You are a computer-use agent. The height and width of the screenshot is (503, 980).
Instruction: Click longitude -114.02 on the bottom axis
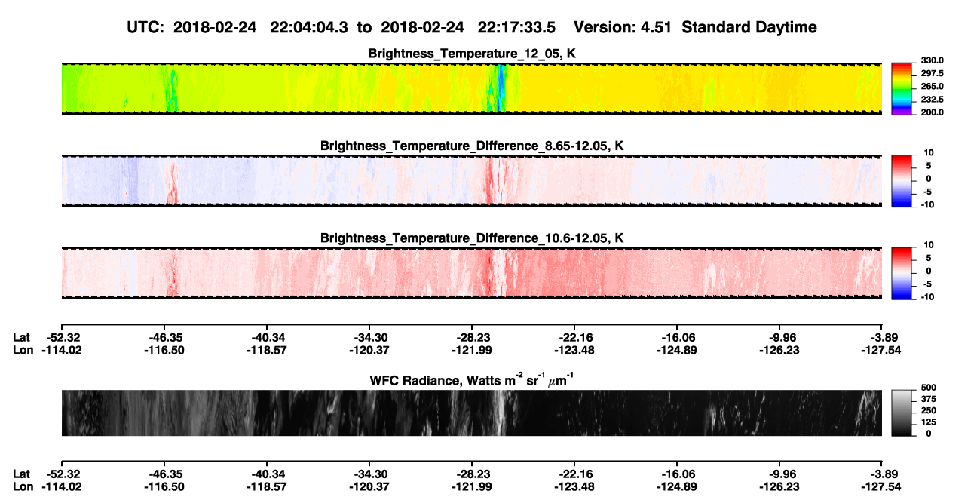pos(62,486)
